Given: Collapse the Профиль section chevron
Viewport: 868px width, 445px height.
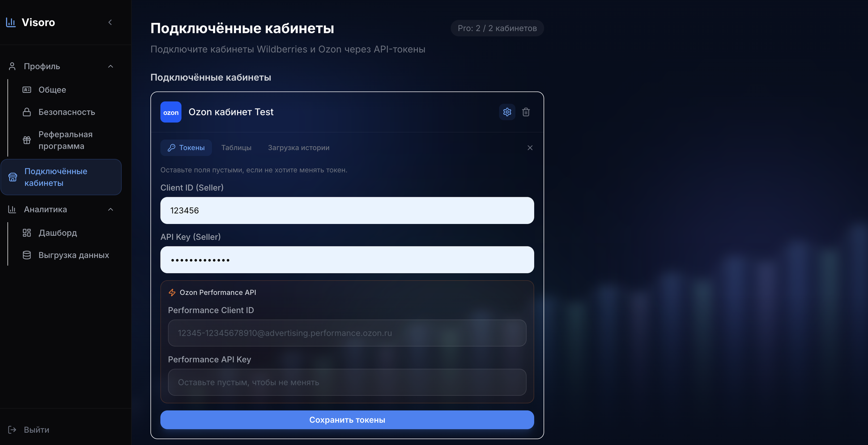Looking at the screenshot, I should [x=111, y=66].
